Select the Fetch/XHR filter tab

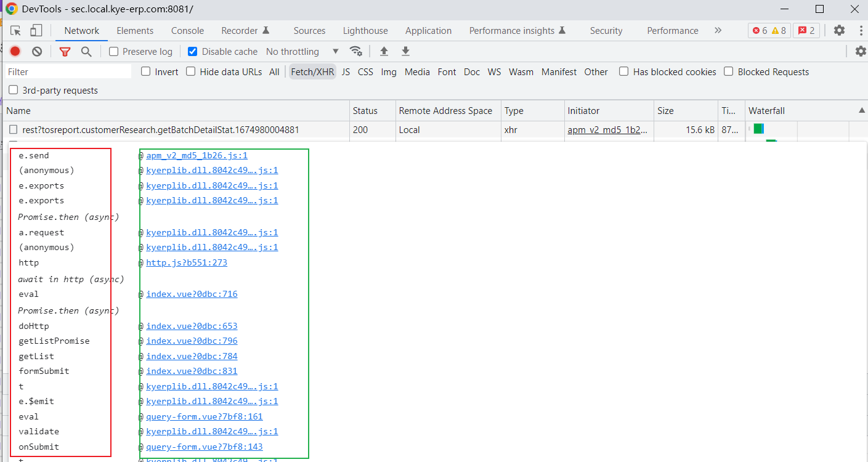pos(312,71)
